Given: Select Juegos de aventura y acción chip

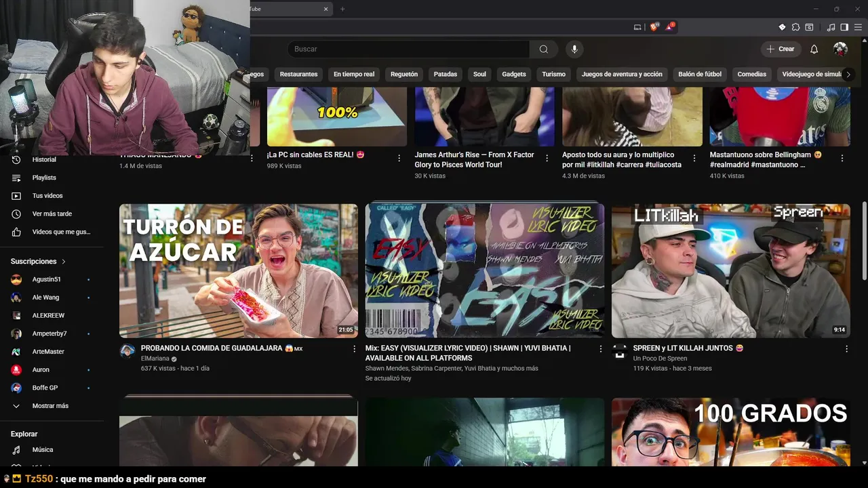Looking at the screenshot, I should click(622, 74).
